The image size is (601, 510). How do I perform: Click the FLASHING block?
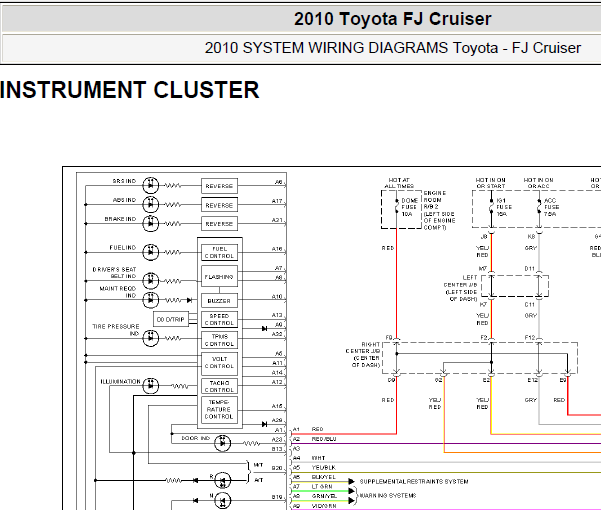tap(219, 276)
